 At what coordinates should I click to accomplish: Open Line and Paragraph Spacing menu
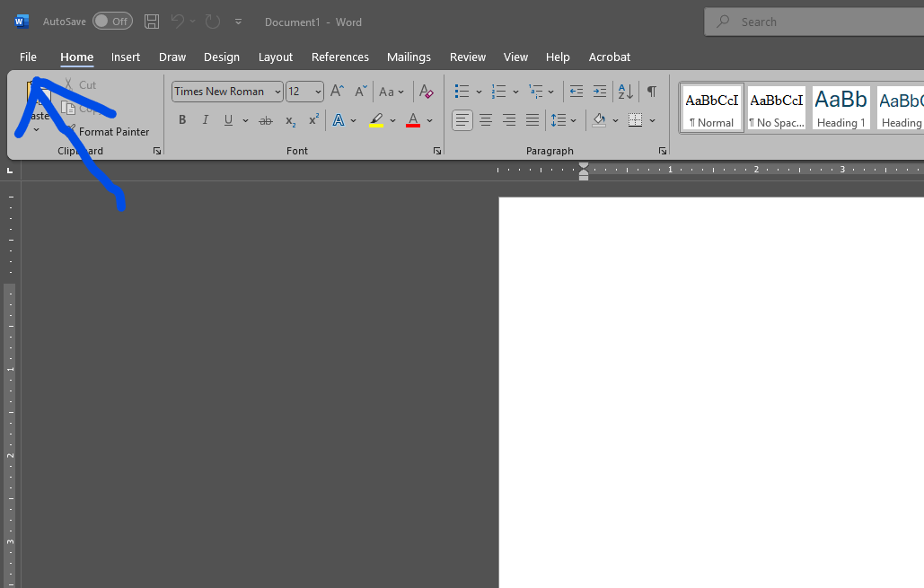[563, 120]
